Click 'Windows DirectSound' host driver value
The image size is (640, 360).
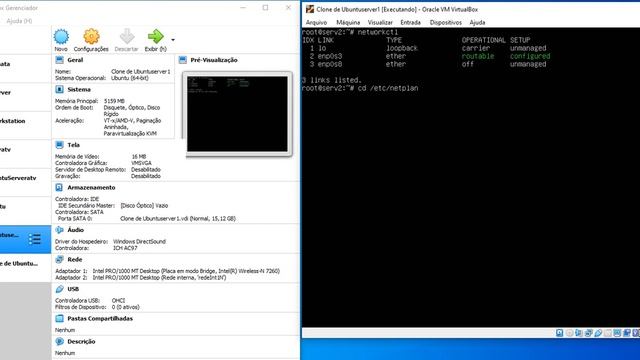pos(139,241)
